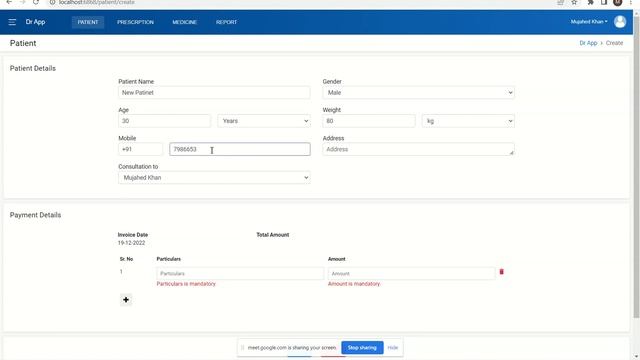Click the Particulars input field

(240, 273)
